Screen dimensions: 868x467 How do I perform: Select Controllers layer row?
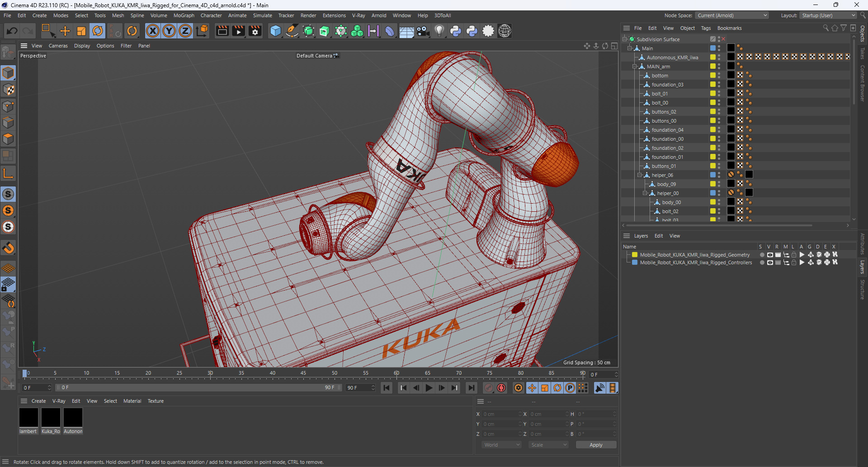[696, 262]
